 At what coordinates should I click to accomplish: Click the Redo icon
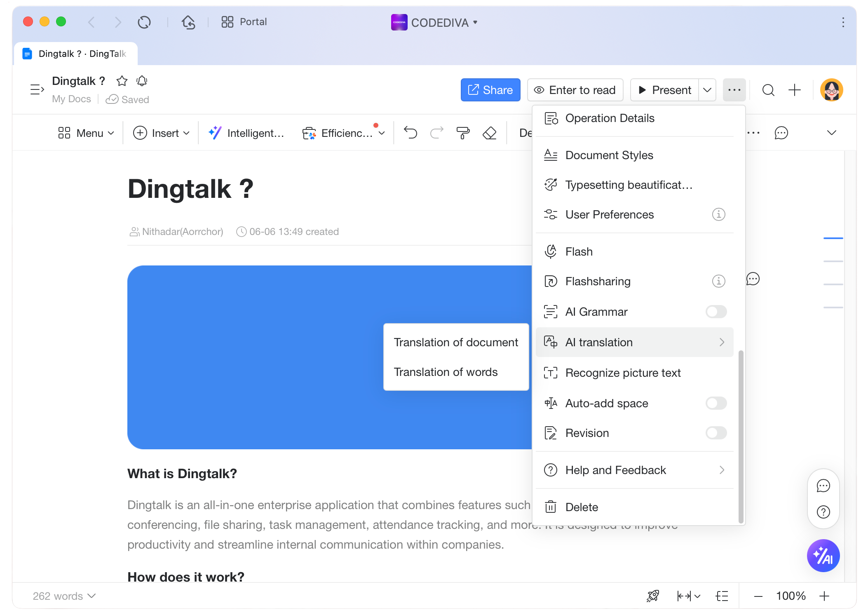436,133
